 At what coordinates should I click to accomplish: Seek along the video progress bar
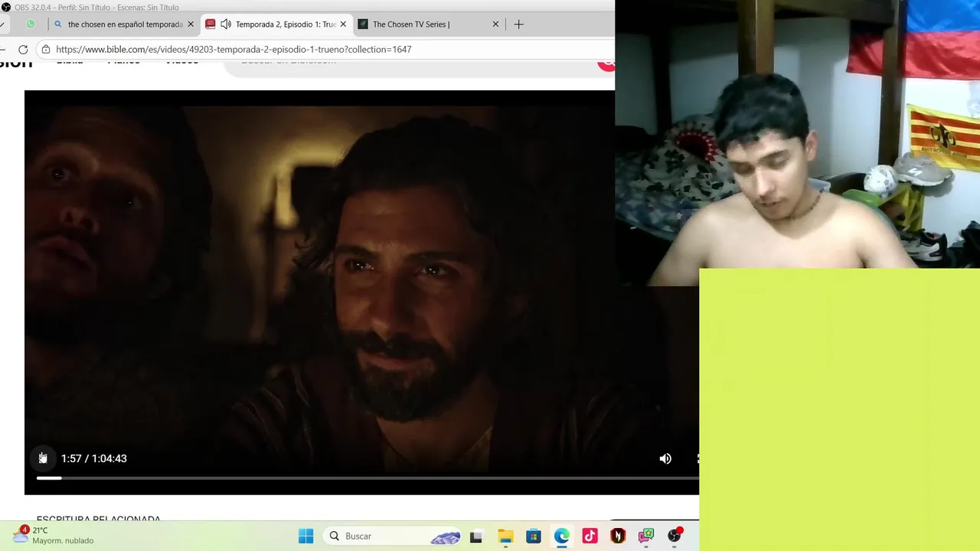pos(367,478)
